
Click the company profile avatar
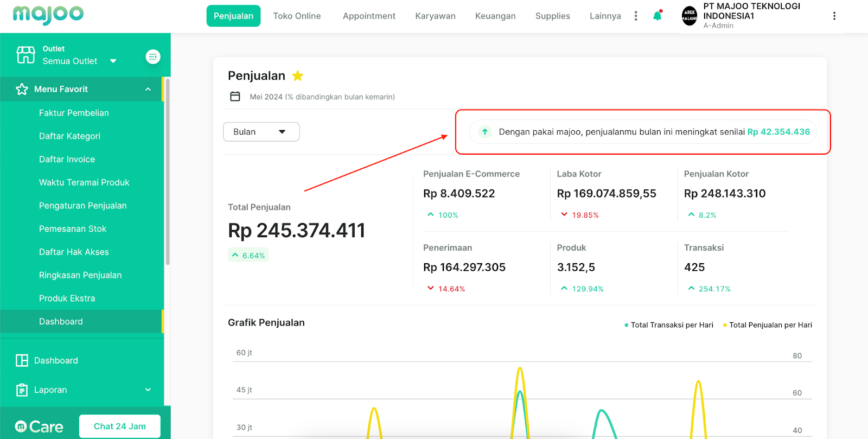[690, 16]
